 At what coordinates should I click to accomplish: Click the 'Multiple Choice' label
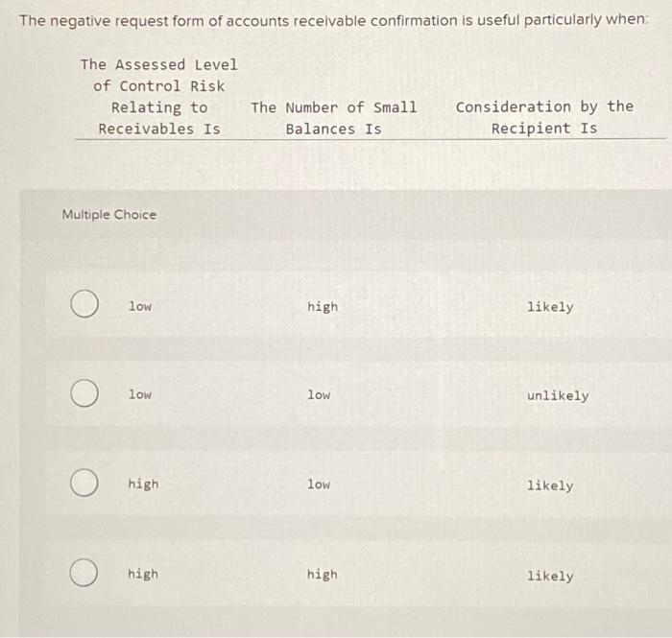(109, 215)
